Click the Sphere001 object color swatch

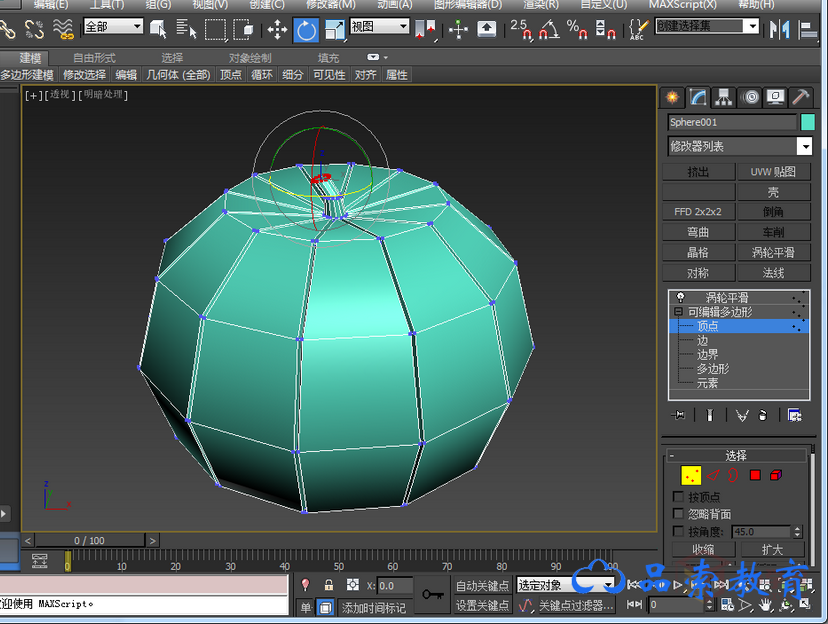(808, 122)
